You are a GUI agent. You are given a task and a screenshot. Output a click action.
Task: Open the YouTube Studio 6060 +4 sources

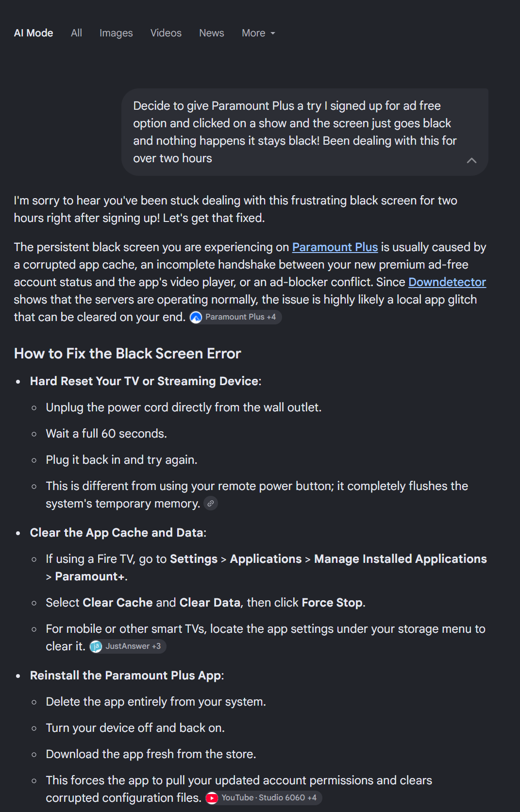pos(263,798)
